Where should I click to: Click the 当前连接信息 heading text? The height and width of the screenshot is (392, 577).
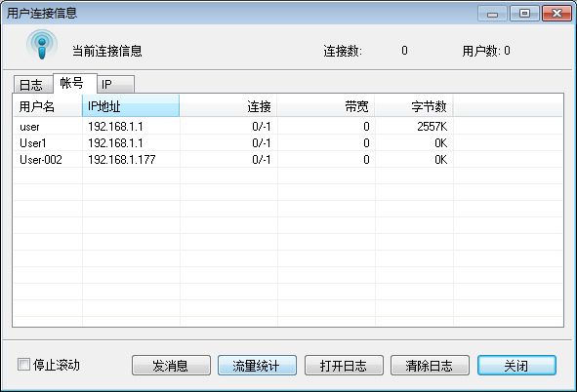tap(107, 51)
